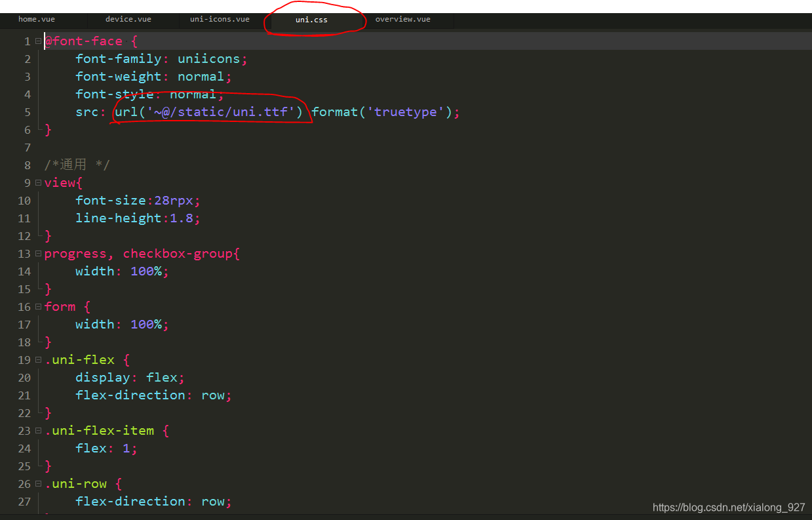Image resolution: width=812 pixels, height=520 pixels.
Task: Click the 'width: 100%;' on line 17
Action: [123, 325]
